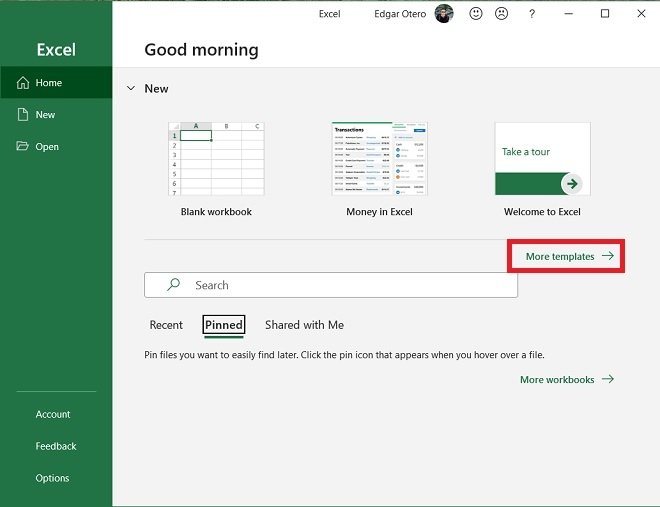The width and height of the screenshot is (660, 507).
Task: Click the magnifying glass search icon
Action: (x=173, y=285)
